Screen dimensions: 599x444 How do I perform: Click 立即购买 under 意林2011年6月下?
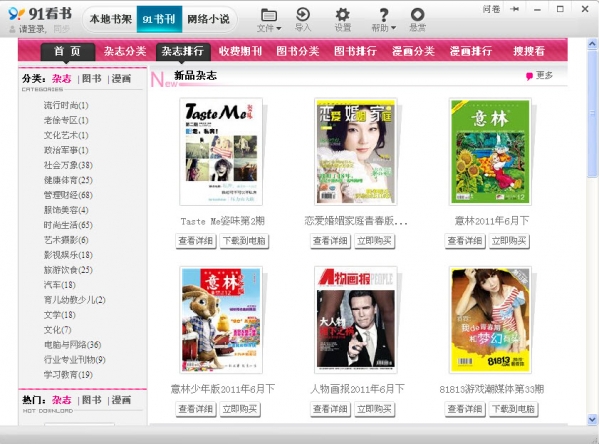pyautogui.click(x=509, y=241)
